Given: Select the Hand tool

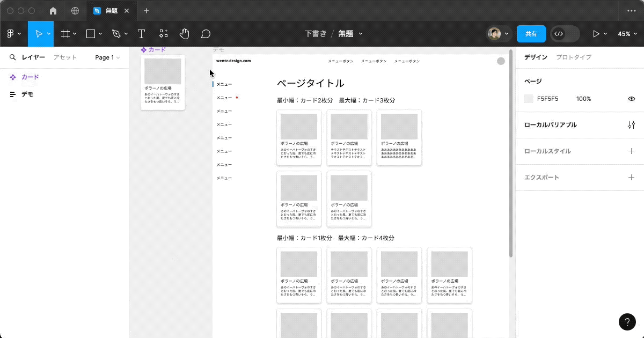Looking at the screenshot, I should 184,33.
